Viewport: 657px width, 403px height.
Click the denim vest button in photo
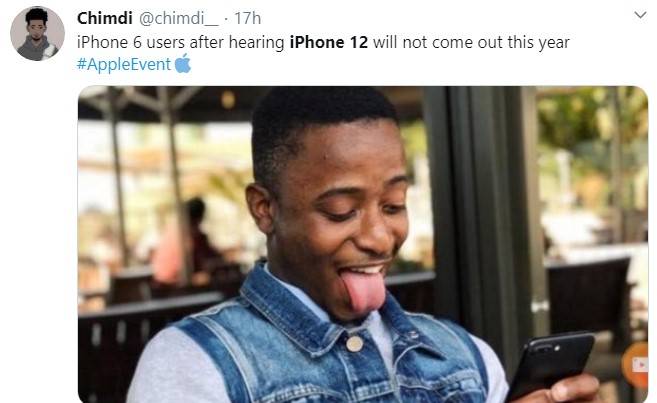click(x=354, y=344)
